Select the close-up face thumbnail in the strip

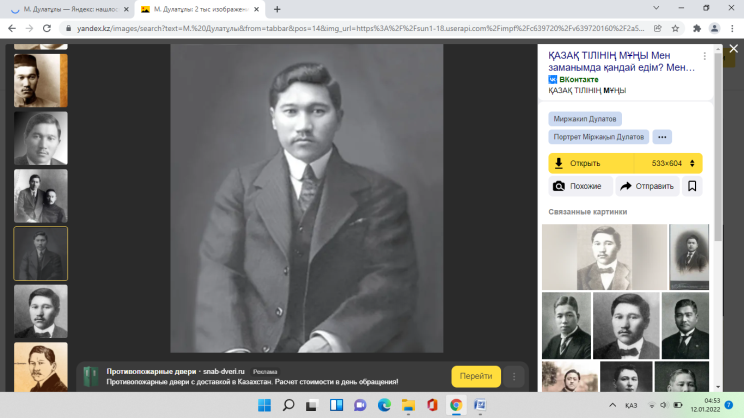point(41,138)
